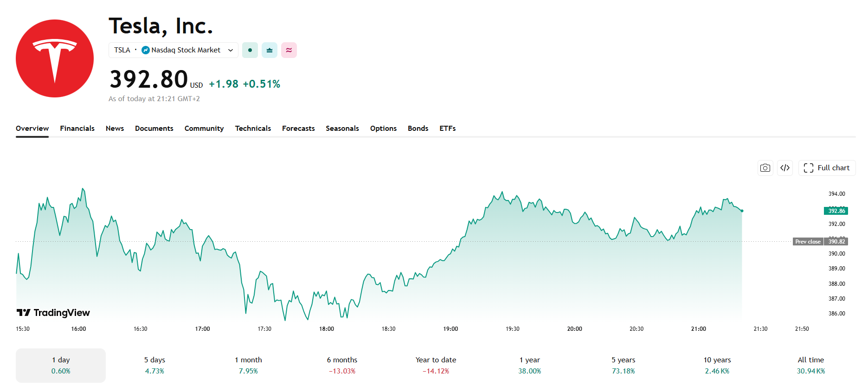
Task: Click the 16:00 time axis label
Action: tap(78, 329)
